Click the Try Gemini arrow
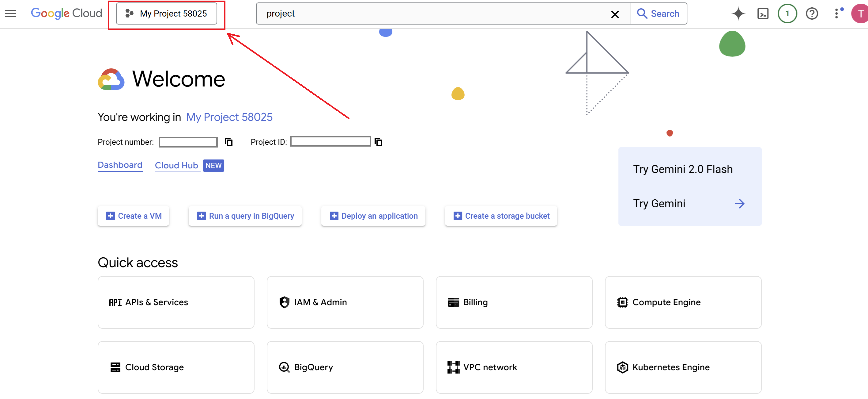The image size is (868, 399). click(739, 203)
